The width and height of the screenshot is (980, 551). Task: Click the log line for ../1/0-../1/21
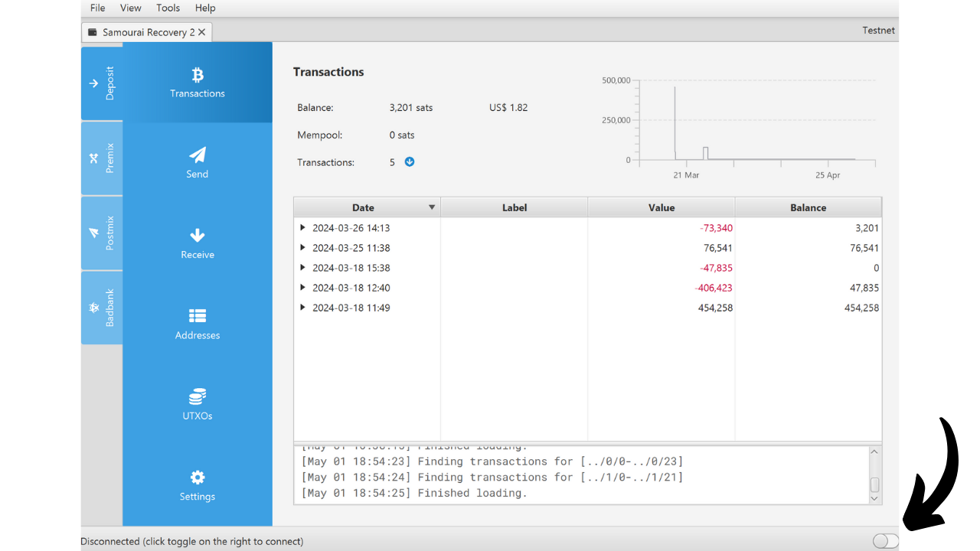pos(492,478)
